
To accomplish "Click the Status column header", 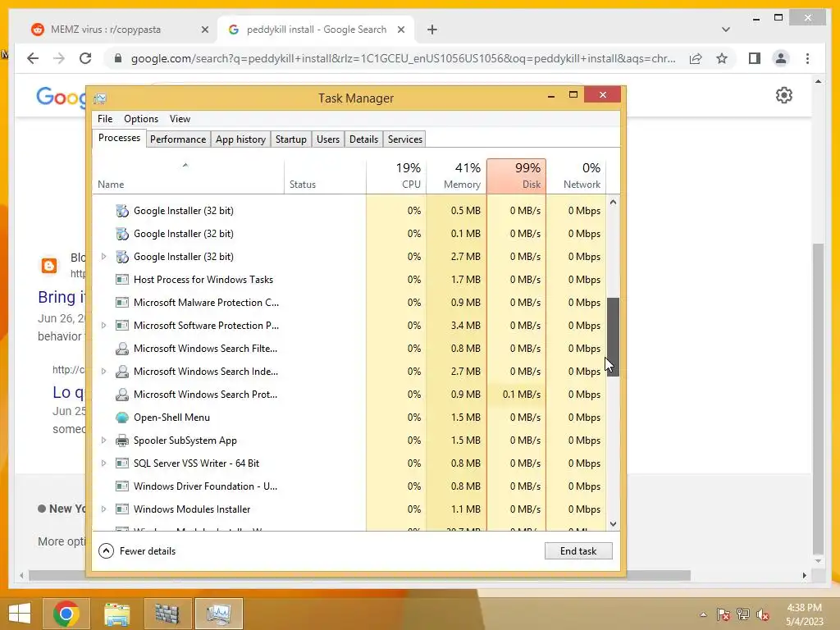I will coord(325,176).
